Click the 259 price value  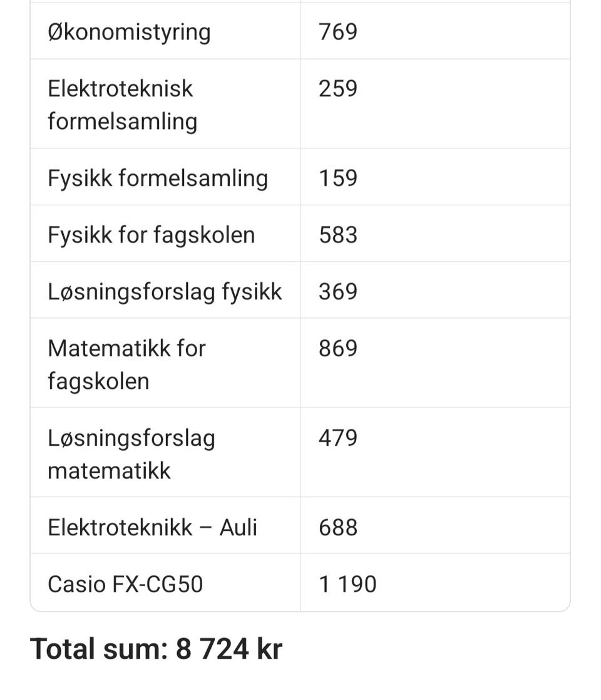[x=338, y=88]
